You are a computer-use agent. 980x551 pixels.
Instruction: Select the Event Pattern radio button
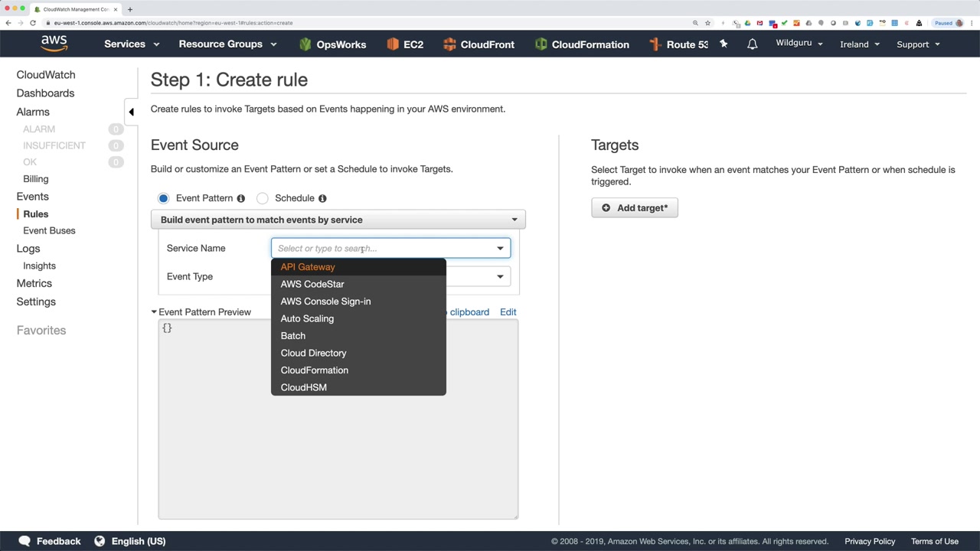pyautogui.click(x=163, y=198)
